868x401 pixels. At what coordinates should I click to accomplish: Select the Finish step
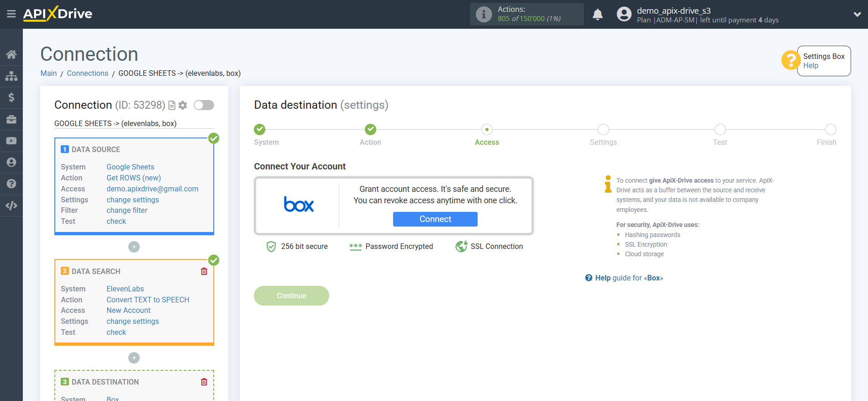point(831,129)
